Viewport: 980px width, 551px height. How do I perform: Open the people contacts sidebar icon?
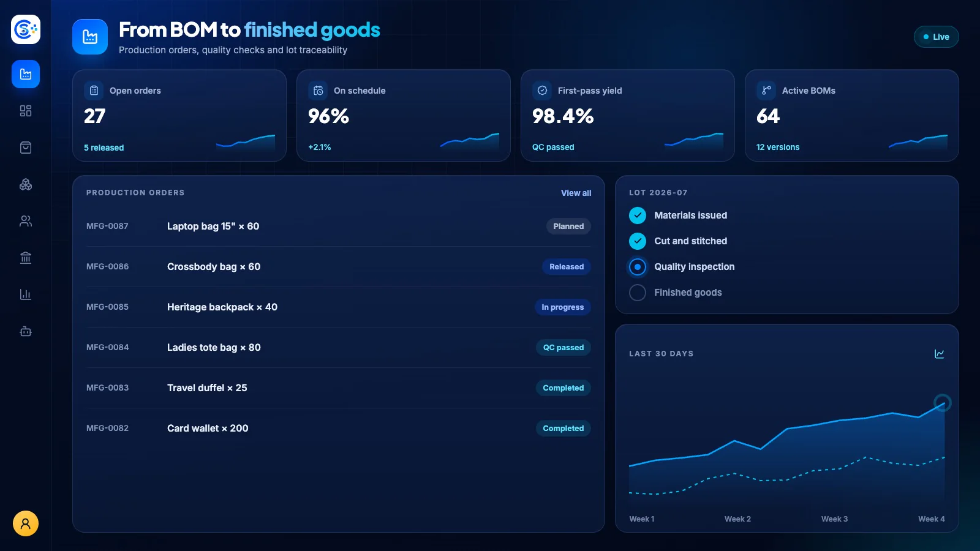(26, 221)
